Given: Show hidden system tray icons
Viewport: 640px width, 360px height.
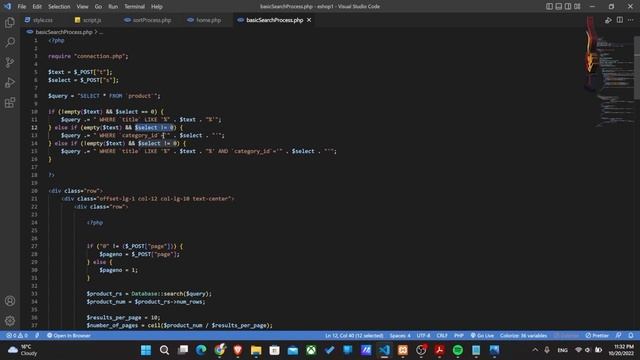Looking at the screenshot, I should (x=535, y=350).
